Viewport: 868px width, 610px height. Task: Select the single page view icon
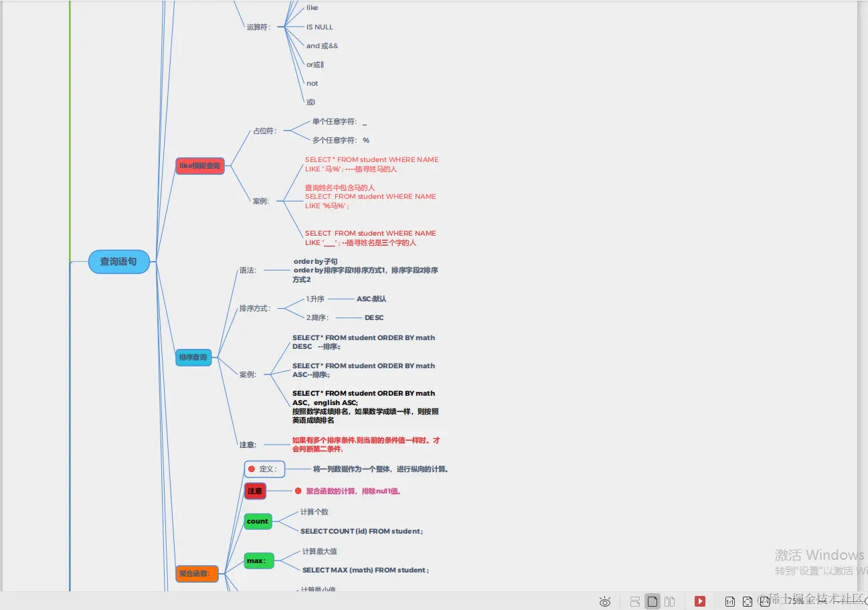pos(651,601)
